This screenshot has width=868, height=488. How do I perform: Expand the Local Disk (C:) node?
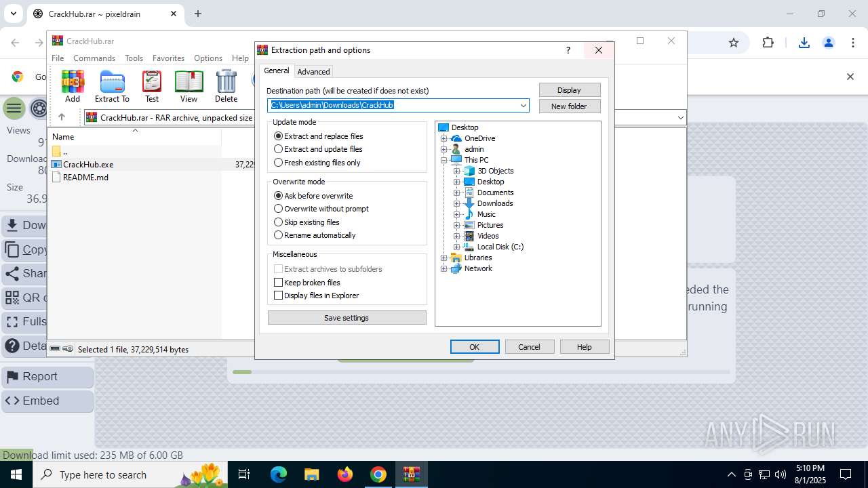point(457,247)
